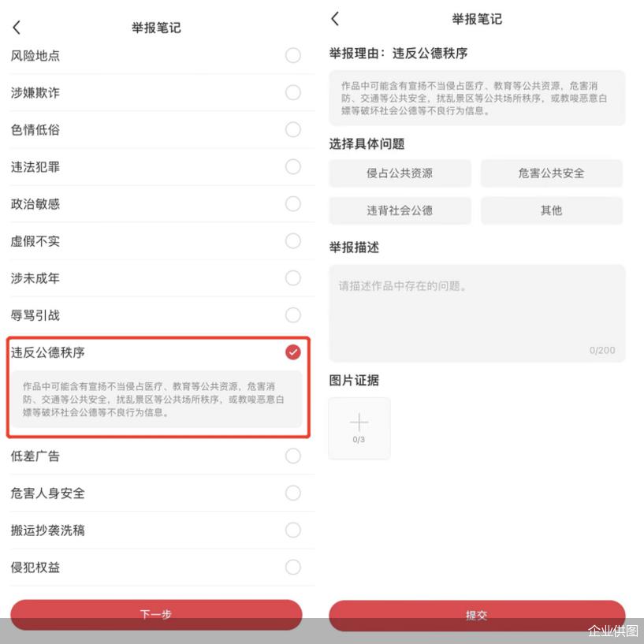Pick the 侵占公共资源 issue chip
The height and width of the screenshot is (644, 644).
point(400,173)
